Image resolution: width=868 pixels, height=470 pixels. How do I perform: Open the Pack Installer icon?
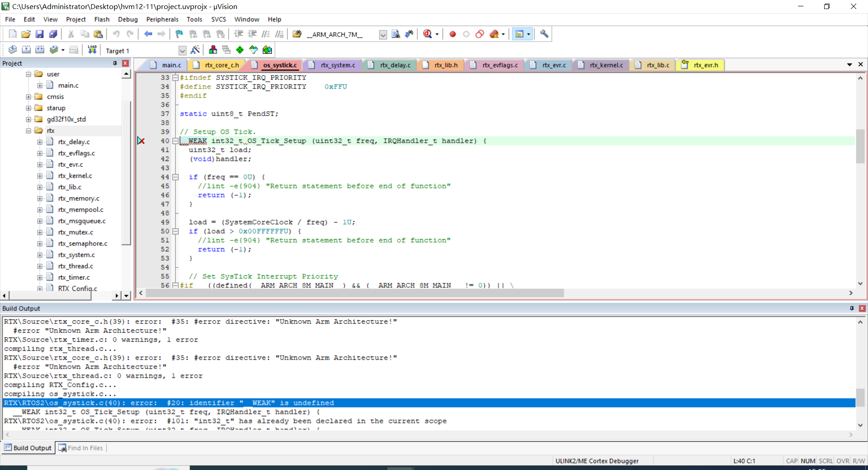267,50
